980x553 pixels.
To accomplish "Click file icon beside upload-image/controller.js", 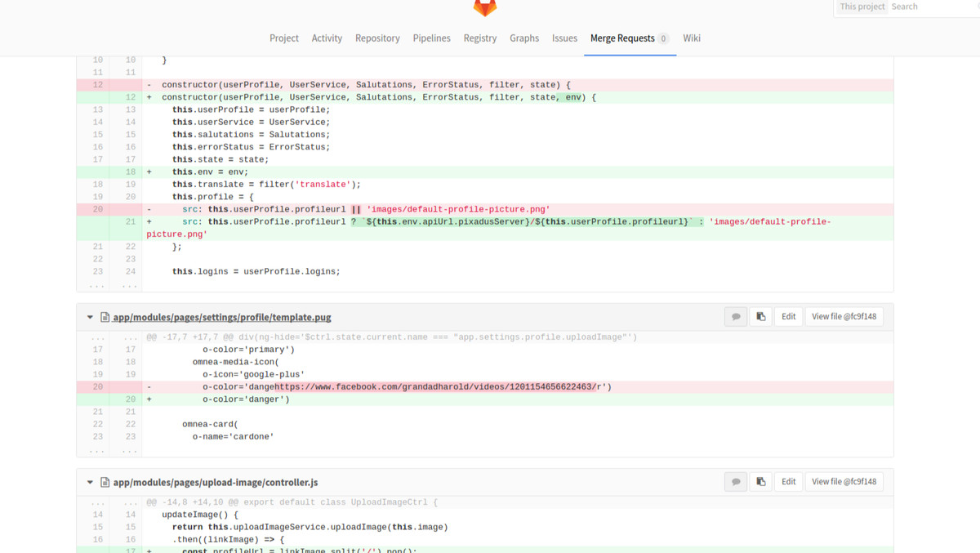I will click(x=105, y=483).
